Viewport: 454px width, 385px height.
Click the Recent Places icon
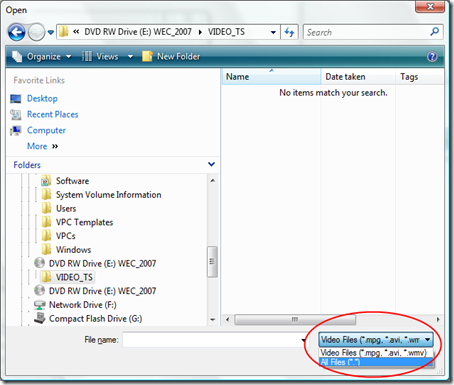[x=16, y=114]
